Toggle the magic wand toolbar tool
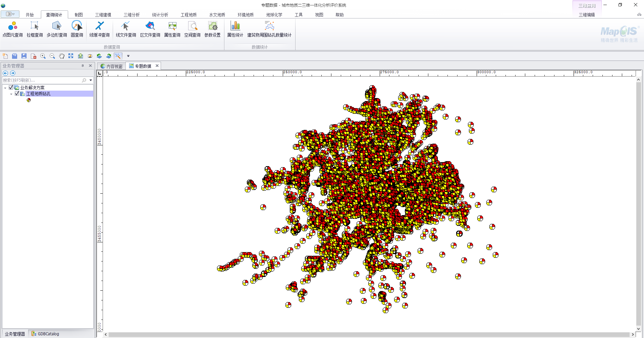This screenshot has width=644, height=338. 118,56
